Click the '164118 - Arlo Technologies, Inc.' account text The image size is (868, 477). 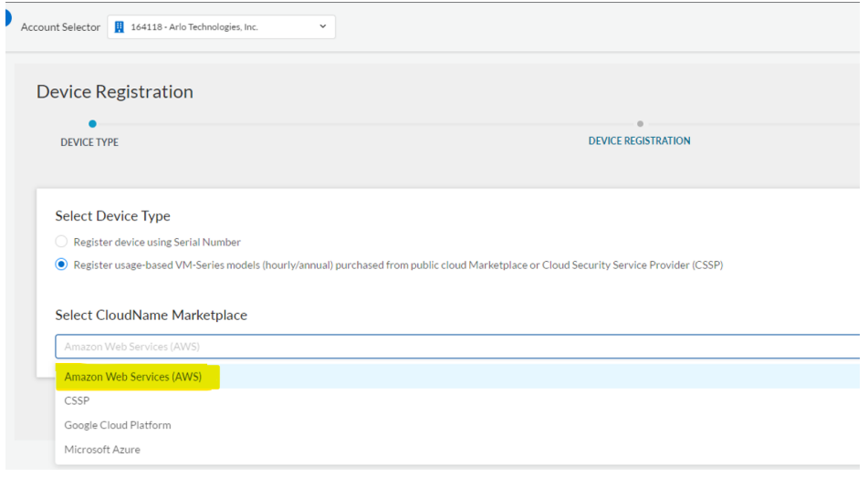click(194, 27)
